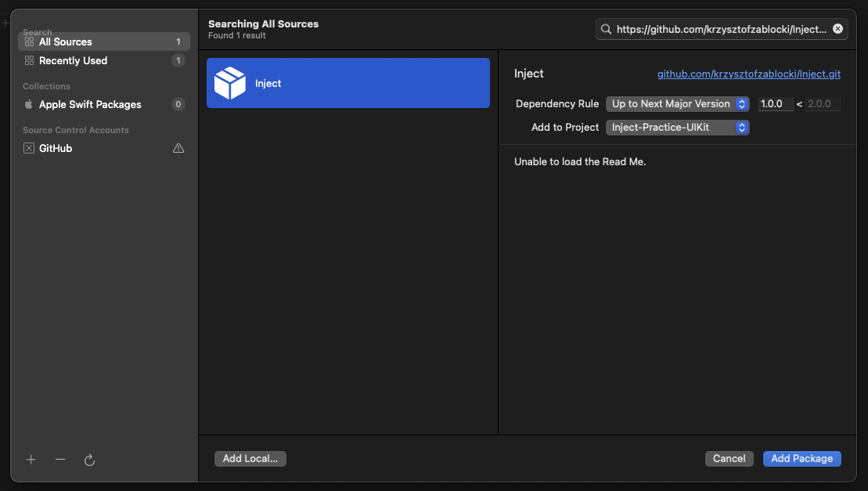The width and height of the screenshot is (868, 491).
Task: Remove the selected account with the minus icon
Action: pyautogui.click(x=60, y=460)
